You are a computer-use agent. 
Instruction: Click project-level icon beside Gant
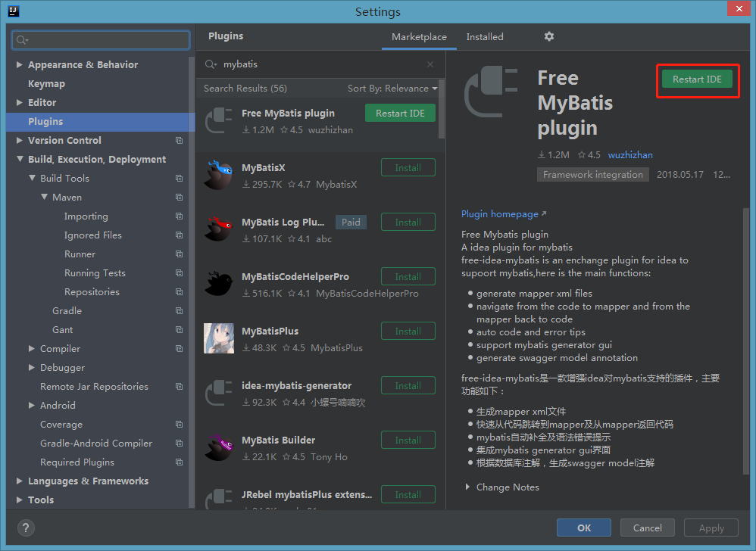179,330
